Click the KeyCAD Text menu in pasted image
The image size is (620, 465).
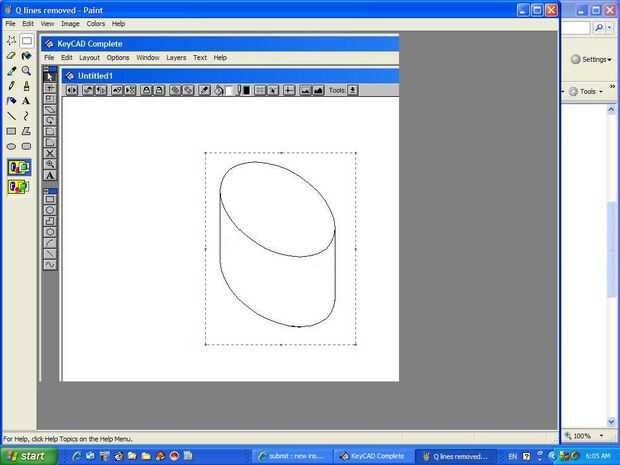coord(200,58)
